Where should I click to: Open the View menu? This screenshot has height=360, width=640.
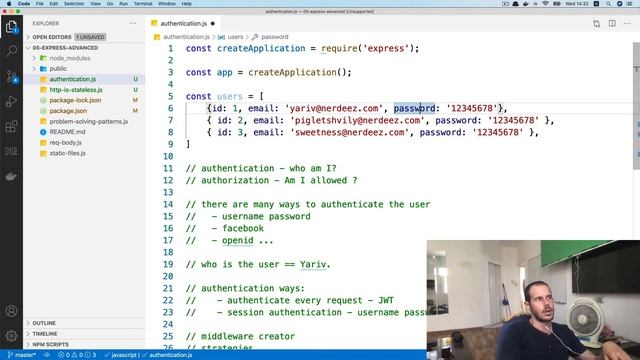[x=96, y=4]
